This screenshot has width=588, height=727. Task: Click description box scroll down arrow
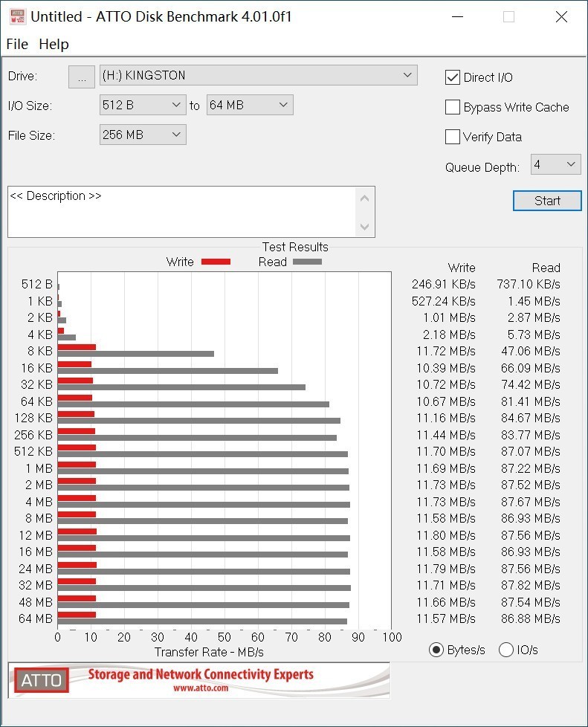(364, 227)
